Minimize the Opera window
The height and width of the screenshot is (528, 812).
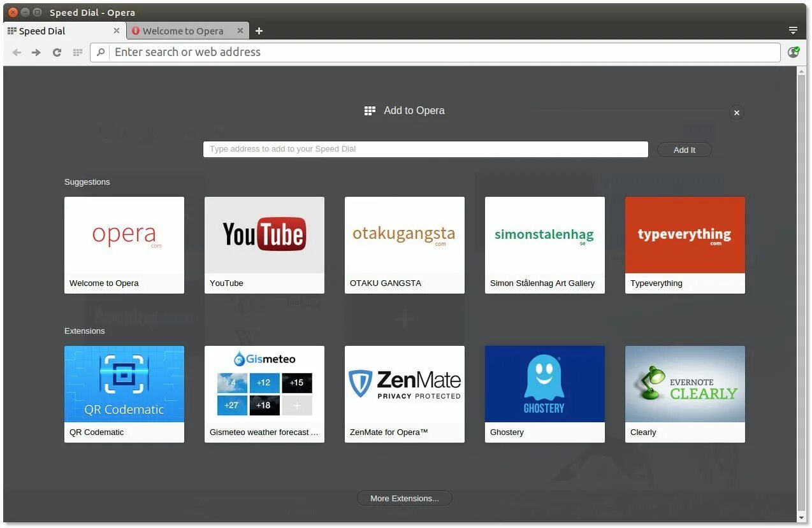click(x=25, y=12)
